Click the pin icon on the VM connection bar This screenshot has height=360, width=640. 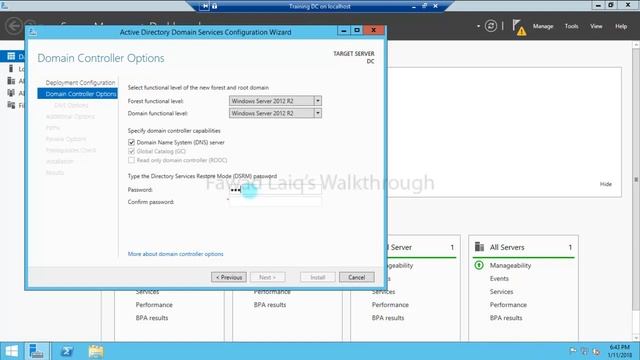pyautogui.click(x=205, y=6)
